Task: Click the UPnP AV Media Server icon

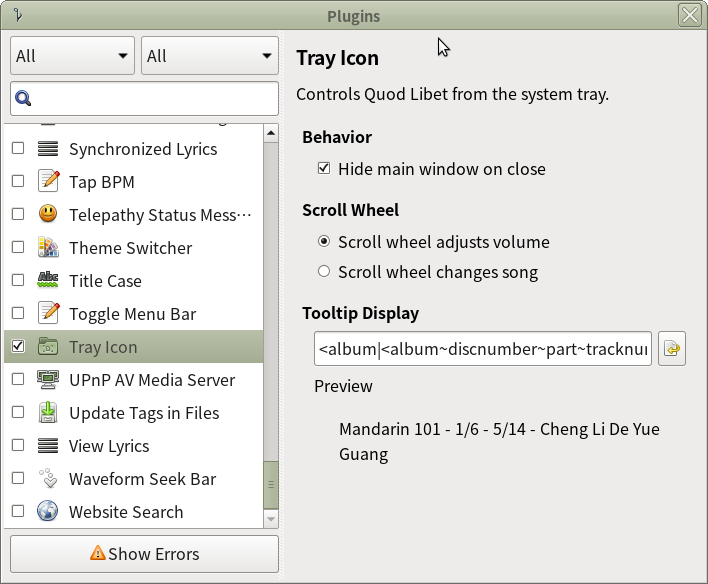Action: click(48, 380)
